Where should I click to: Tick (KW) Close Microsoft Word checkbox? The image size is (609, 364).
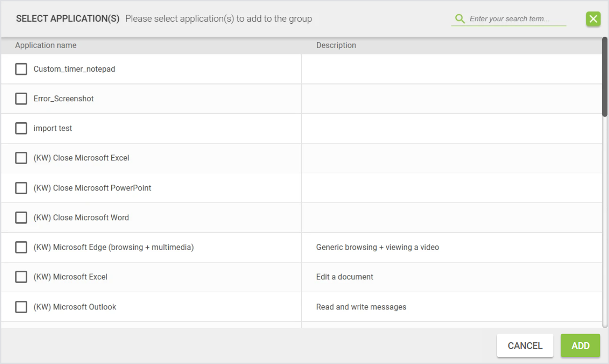[x=21, y=218]
